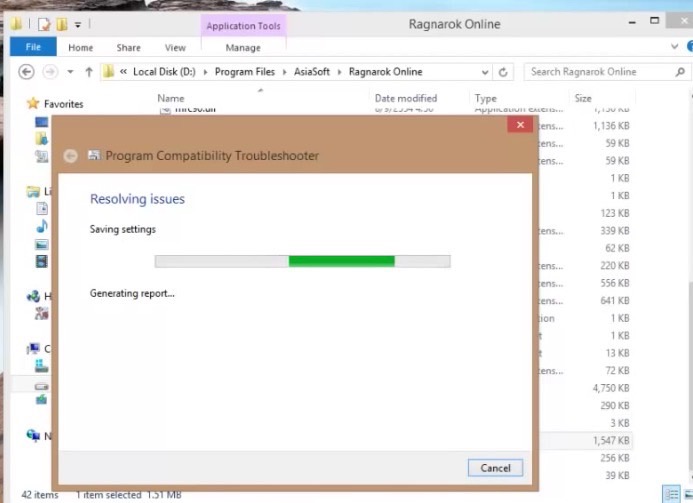Click the Search Ragnarok Online box

pyautogui.click(x=599, y=72)
